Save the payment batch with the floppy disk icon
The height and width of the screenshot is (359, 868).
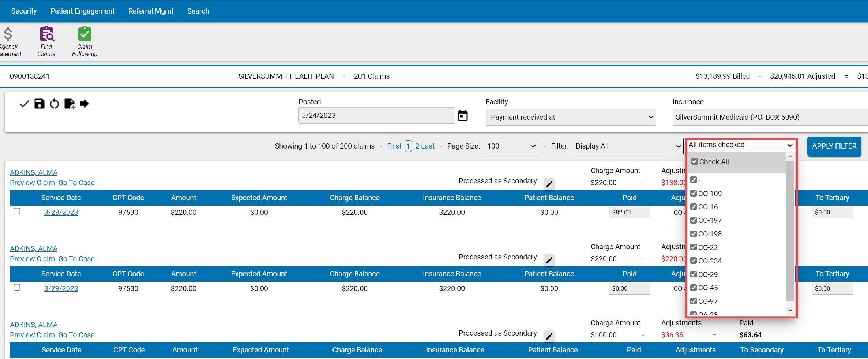pos(39,104)
